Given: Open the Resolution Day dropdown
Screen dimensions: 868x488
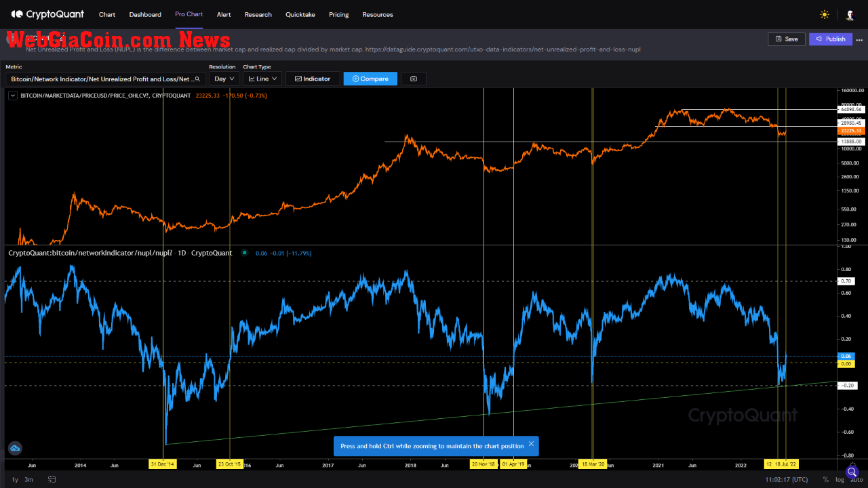Looking at the screenshot, I should point(223,79).
